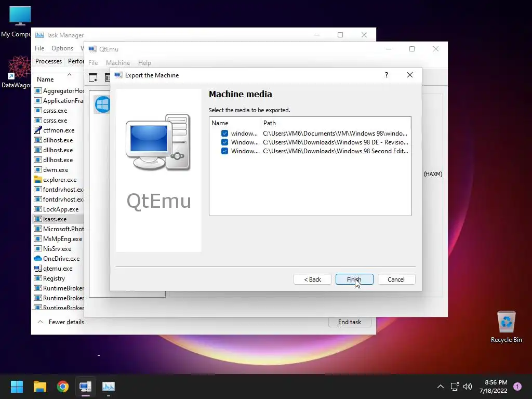Viewport: 532px width, 399px height.
Task: Select the DataWagon desktop shortcut
Action: click(17, 72)
